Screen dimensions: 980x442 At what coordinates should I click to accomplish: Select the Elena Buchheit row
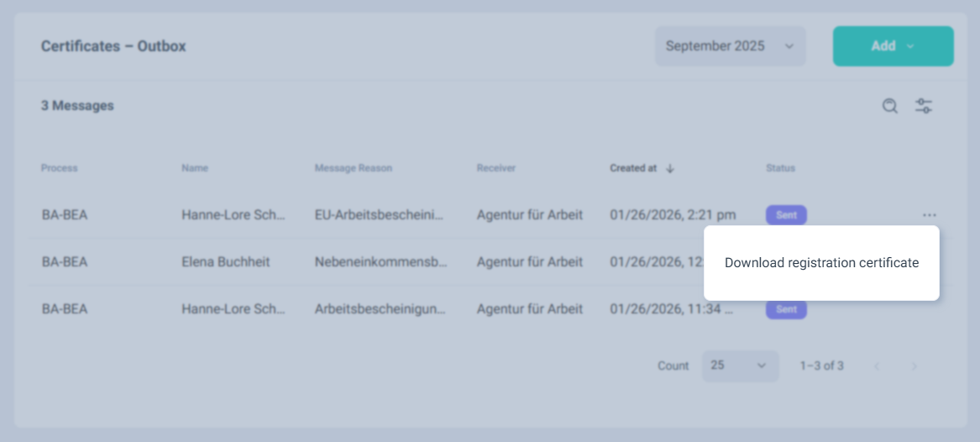point(226,262)
